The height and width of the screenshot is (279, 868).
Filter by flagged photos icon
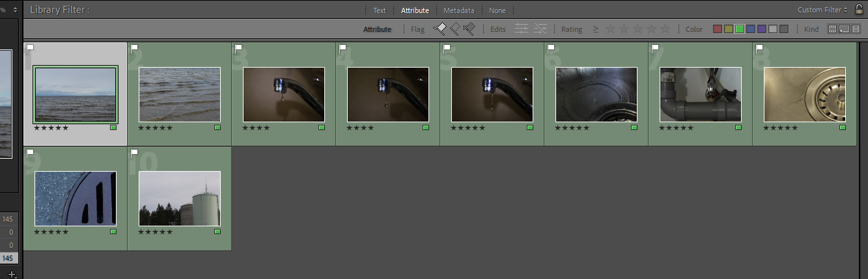(440, 29)
